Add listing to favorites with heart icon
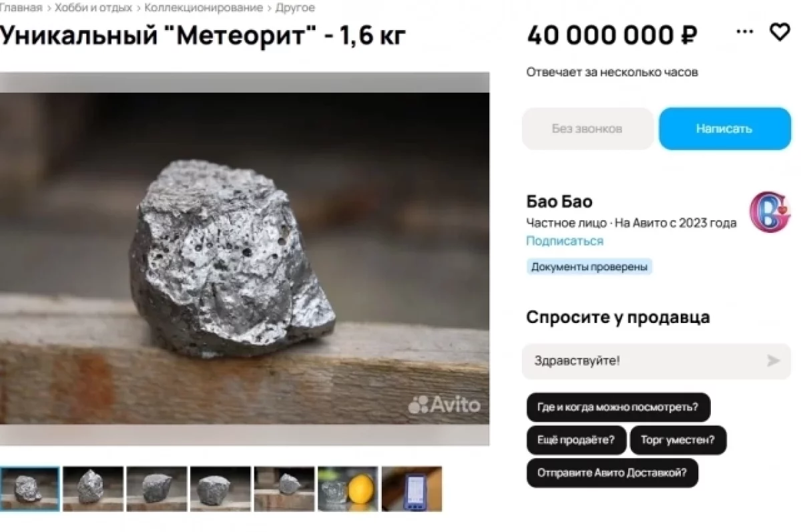The height and width of the screenshot is (532, 801). click(x=780, y=32)
